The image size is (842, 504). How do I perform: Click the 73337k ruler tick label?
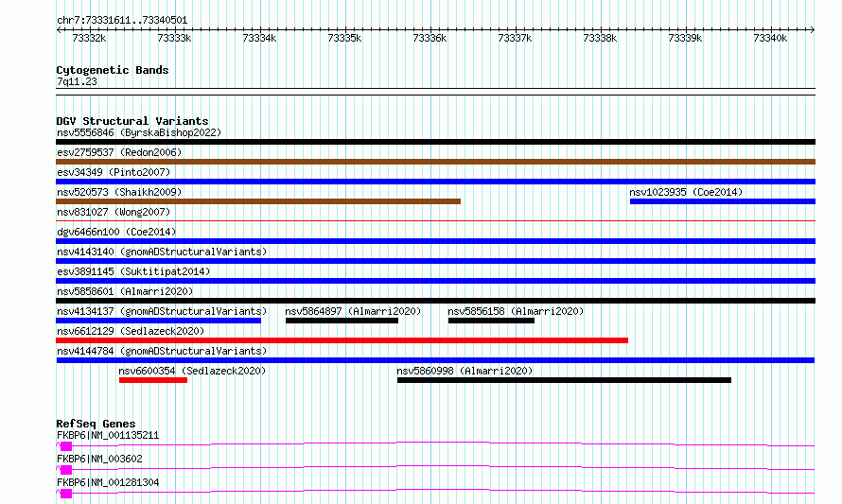click(x=515, y=38)
